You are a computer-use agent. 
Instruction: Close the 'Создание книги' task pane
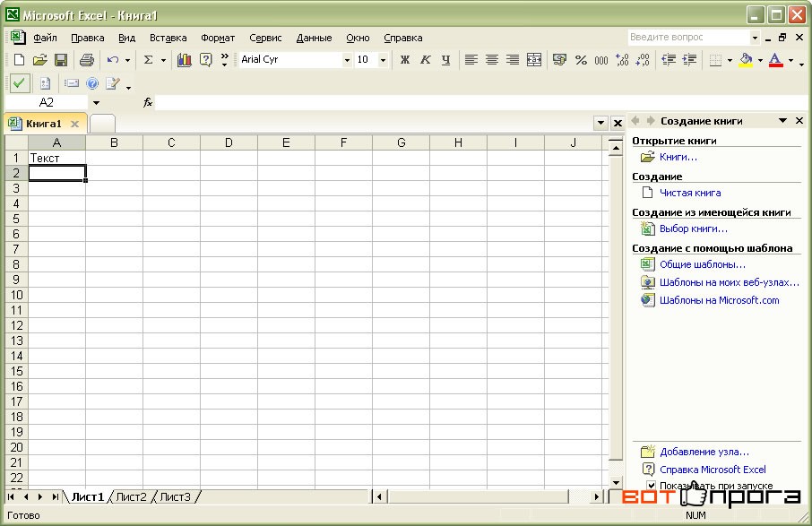799,121
